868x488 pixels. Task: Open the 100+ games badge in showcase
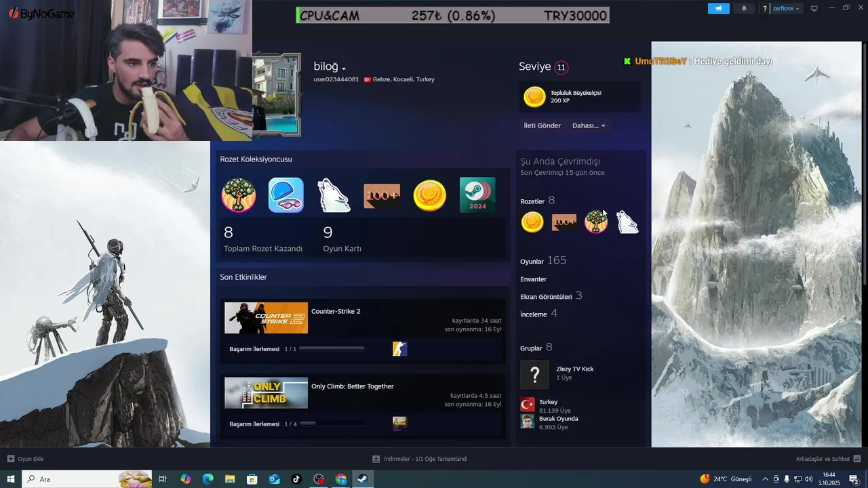[382, 196]
